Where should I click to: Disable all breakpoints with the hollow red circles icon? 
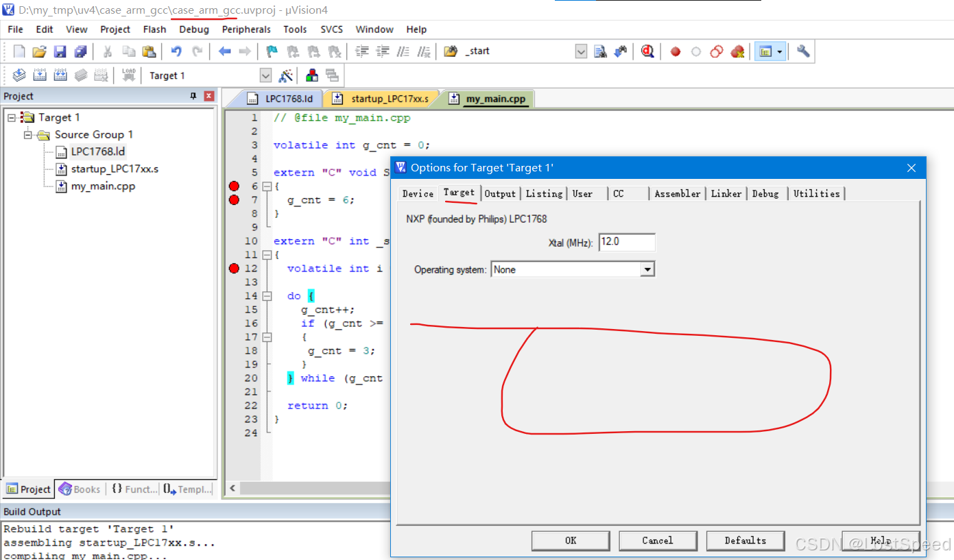717,51
